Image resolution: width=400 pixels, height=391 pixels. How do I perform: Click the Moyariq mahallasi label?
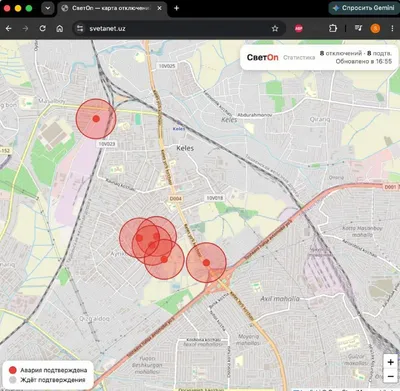coord(248,340)
